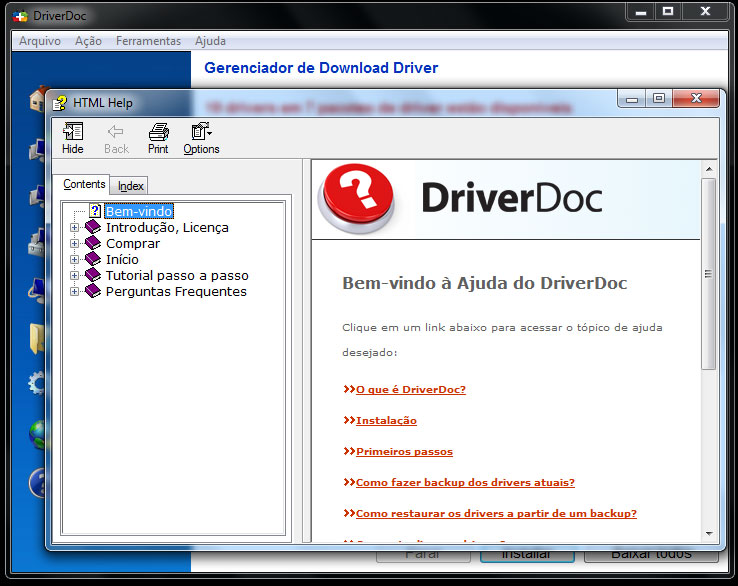This screenshot has height=586, width=738.
Task: Open the 'O que é DriverDoc?' link
Action: point(410,389)
